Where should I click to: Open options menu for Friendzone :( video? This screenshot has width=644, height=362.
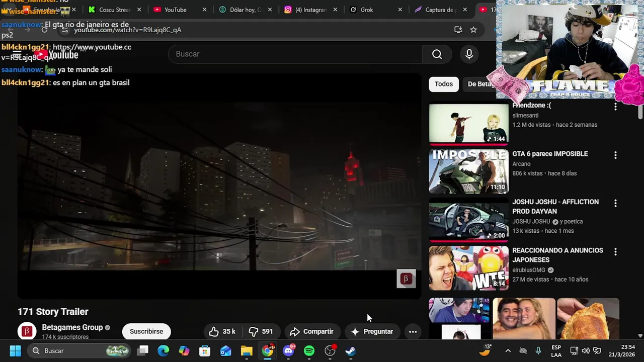[615, 107]
